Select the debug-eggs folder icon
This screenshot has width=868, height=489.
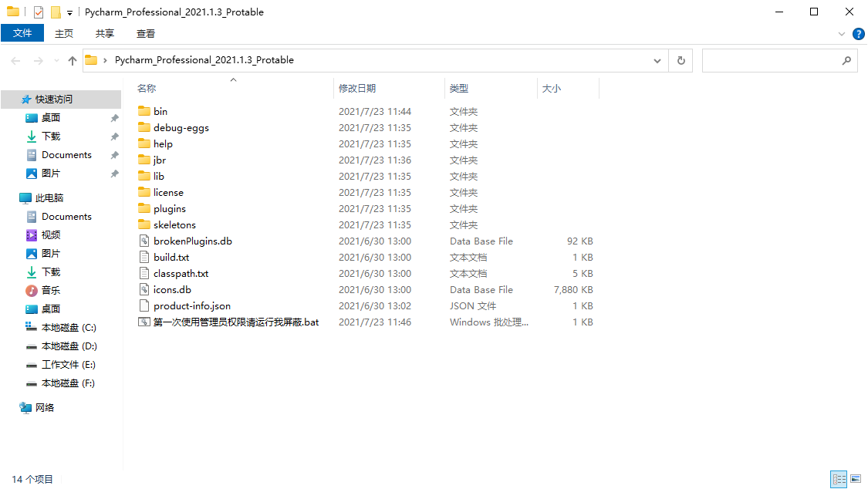144,127
